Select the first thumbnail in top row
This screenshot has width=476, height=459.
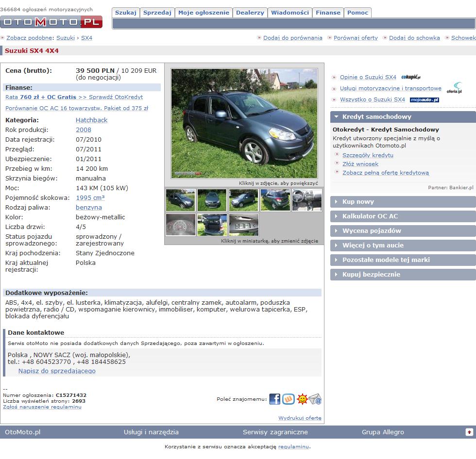(x=180, y=200)
